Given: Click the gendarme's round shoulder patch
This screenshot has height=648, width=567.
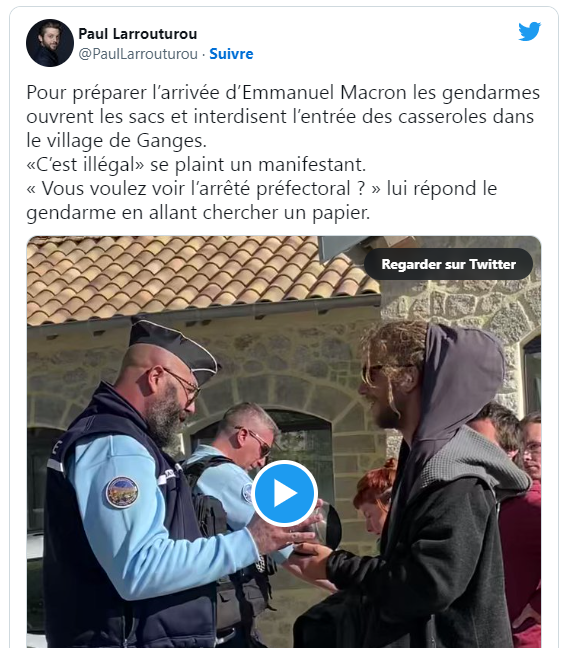Looking at the screenshot, I should (x=122, y=492).
